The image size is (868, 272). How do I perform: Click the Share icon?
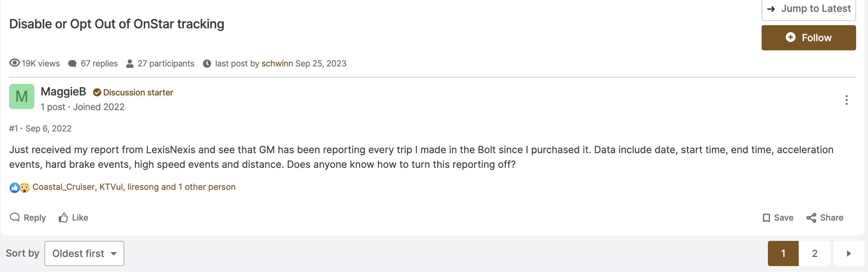[x=811, y=218]
